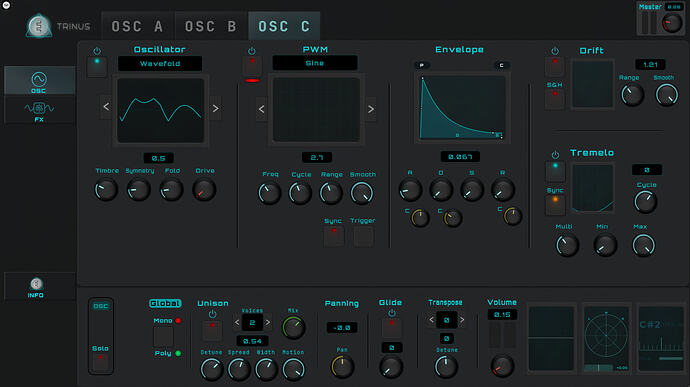Click the PWM Smooth knob
The image size is (690, 387).
362,193
